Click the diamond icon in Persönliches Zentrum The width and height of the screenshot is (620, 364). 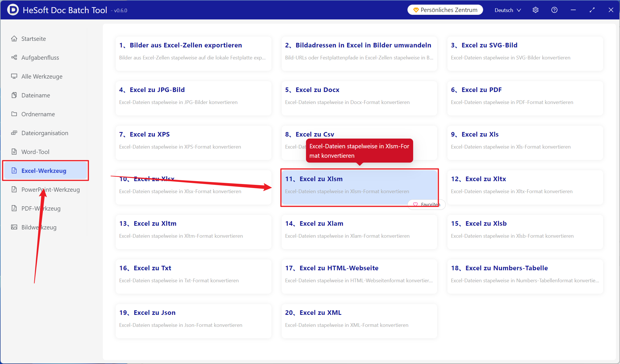pos(416,10)
